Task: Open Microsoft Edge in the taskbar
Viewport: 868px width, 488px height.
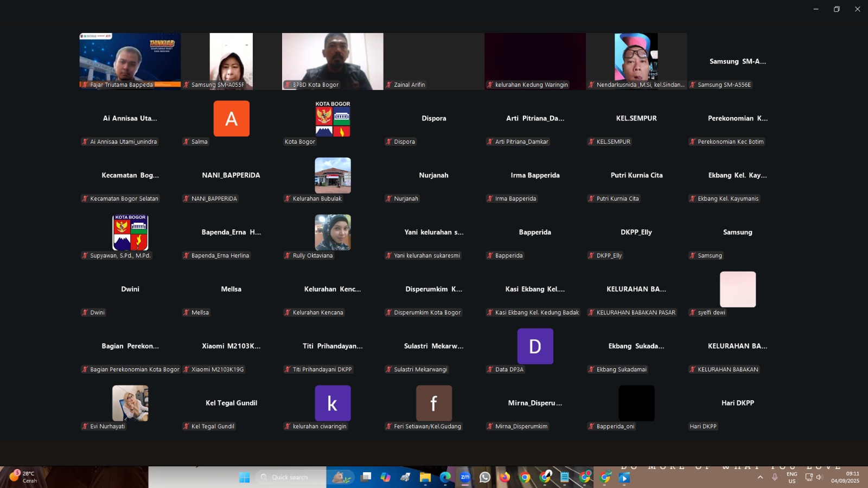Action: pos(445,477)
